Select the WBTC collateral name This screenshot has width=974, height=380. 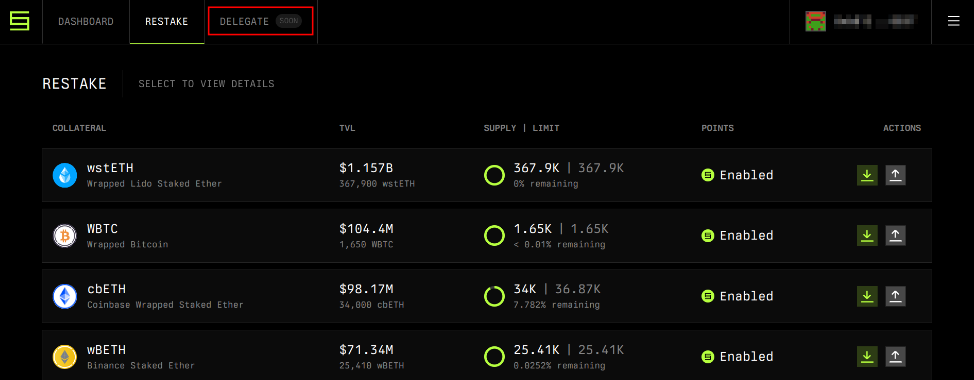coord(102,229)
